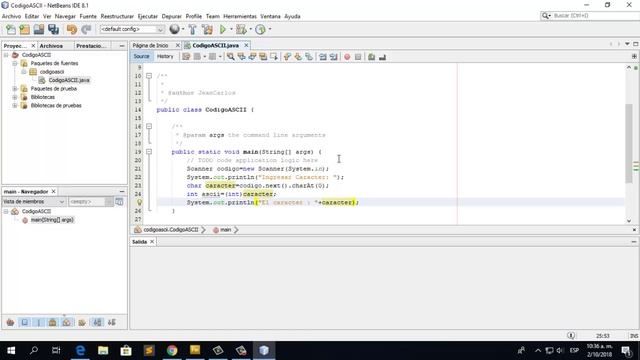Click the globe browser icon

coord(174,29)
